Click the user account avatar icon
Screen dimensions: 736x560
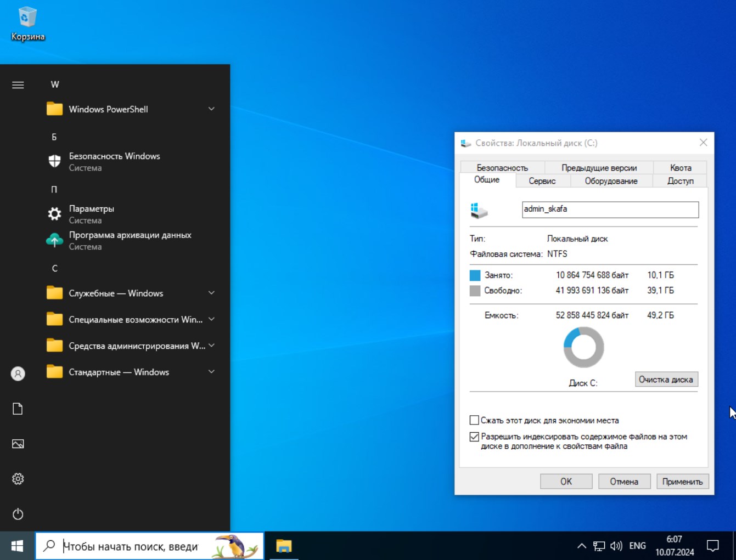pos(18,374)
